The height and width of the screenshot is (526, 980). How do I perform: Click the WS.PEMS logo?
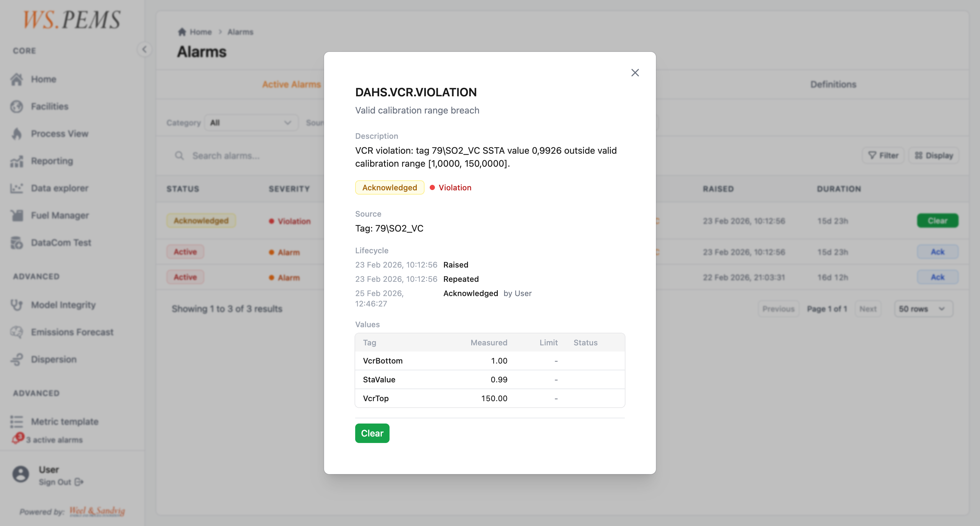[72, 20]
